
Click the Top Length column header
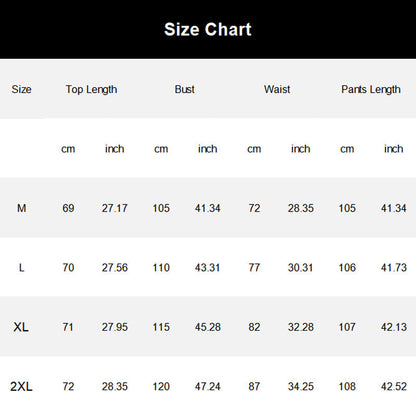coord(91,90)
